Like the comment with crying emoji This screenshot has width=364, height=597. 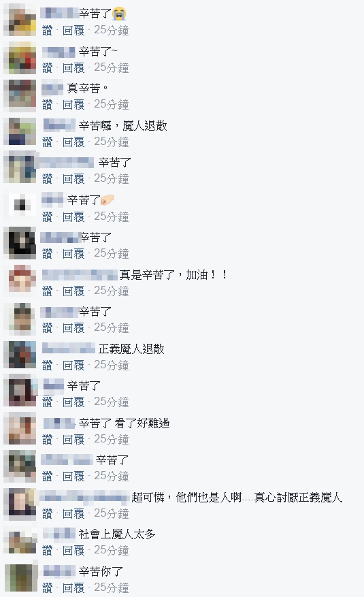point(47,30)
